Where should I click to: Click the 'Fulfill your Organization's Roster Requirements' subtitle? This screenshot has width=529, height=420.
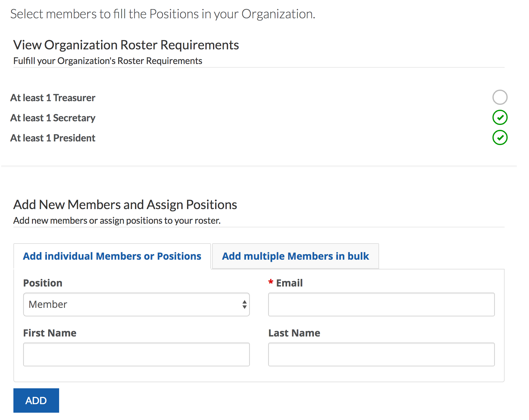tap(108, 61)
